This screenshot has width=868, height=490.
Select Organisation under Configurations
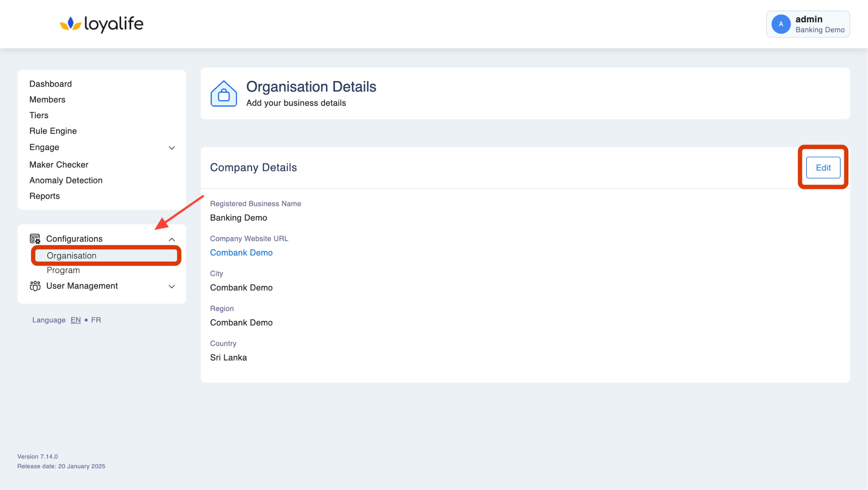coord(72,256)
